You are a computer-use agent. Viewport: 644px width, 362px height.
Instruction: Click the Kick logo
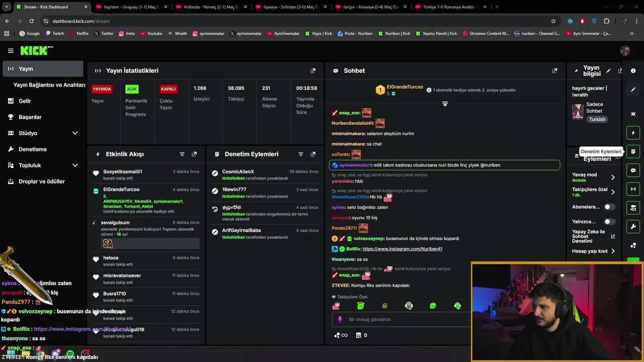pos(37,50)
